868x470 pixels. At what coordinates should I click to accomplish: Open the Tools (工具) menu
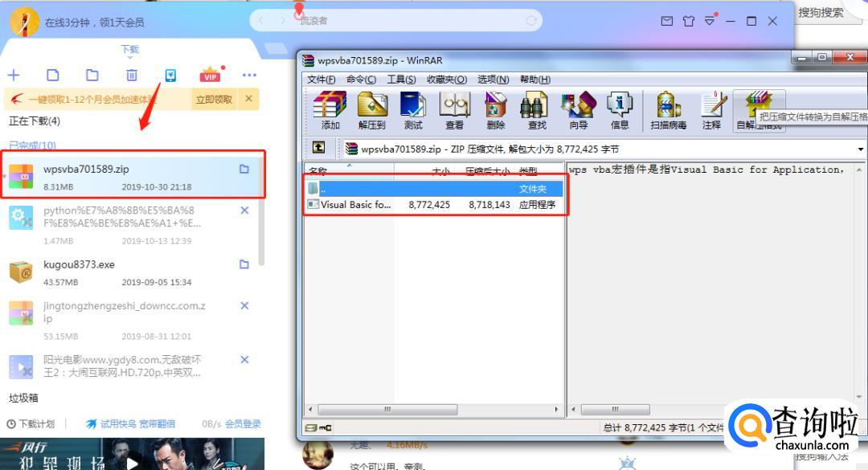pos(401,80)
